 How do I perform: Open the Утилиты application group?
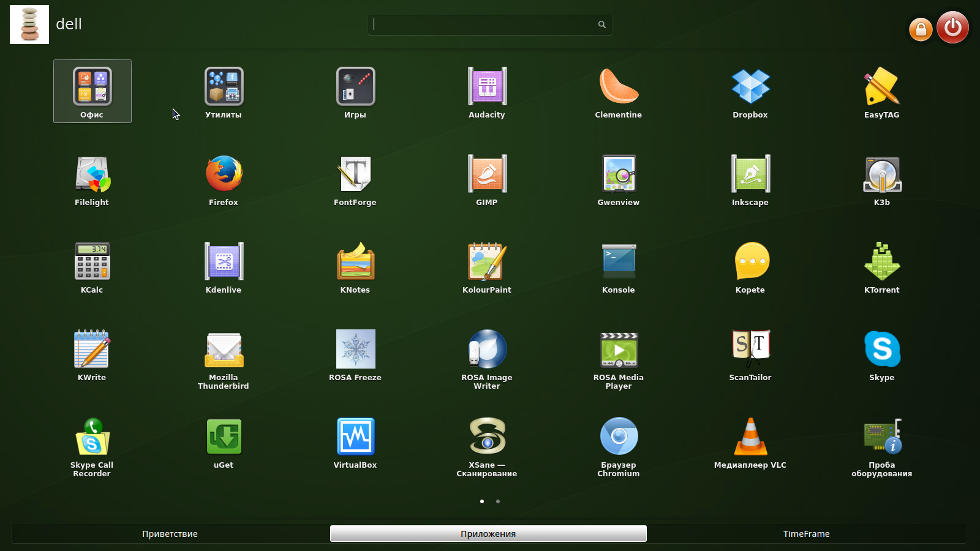(224, 91)
